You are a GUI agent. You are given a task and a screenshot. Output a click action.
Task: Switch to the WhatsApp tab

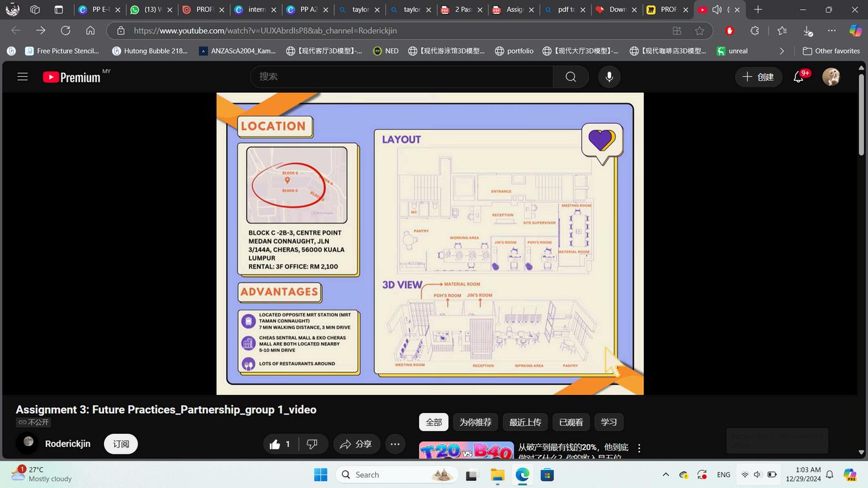[x=150, y=10]
